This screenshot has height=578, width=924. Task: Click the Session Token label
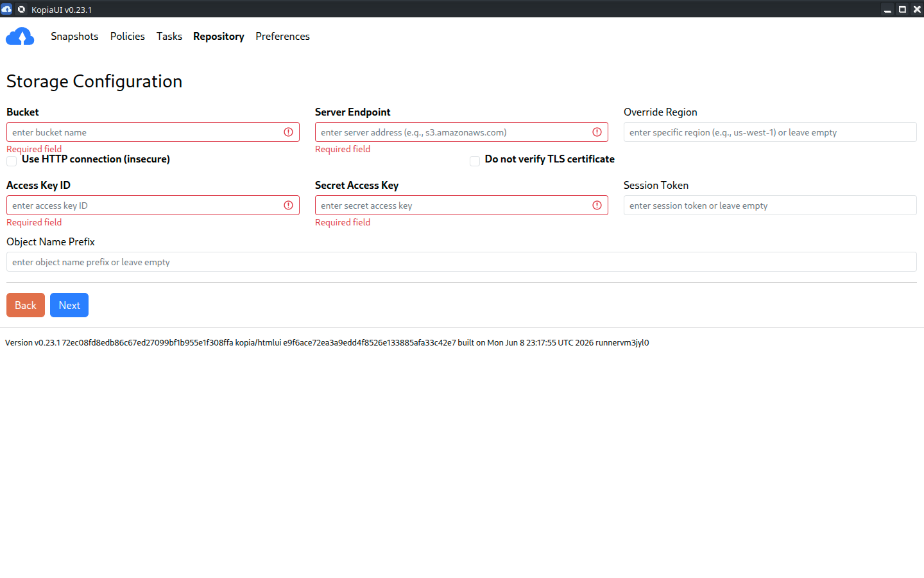(656, 185)
